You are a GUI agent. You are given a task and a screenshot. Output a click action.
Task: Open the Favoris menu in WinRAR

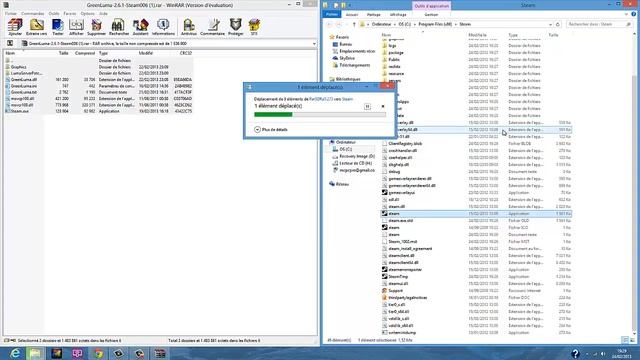[x=70, y=13]
